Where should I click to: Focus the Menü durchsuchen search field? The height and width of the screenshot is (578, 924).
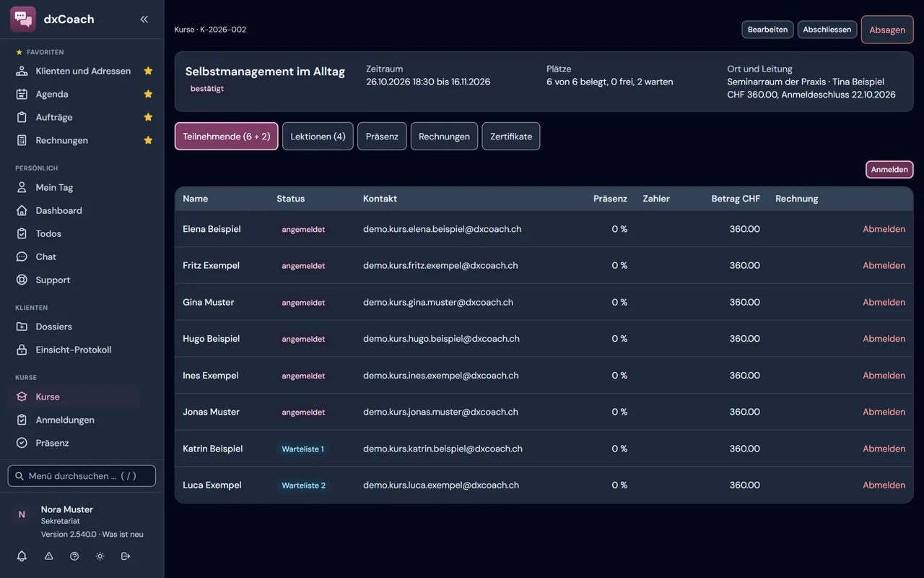click(82, 476)
